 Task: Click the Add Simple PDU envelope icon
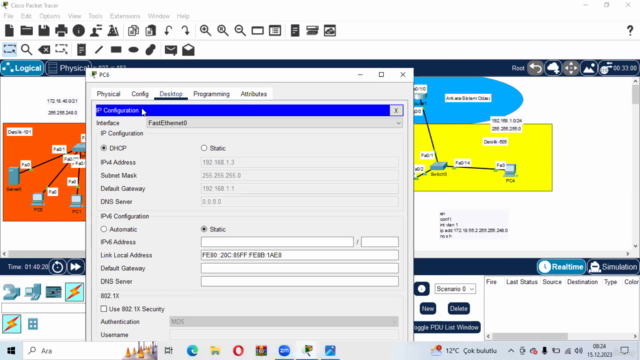point(171,50)
